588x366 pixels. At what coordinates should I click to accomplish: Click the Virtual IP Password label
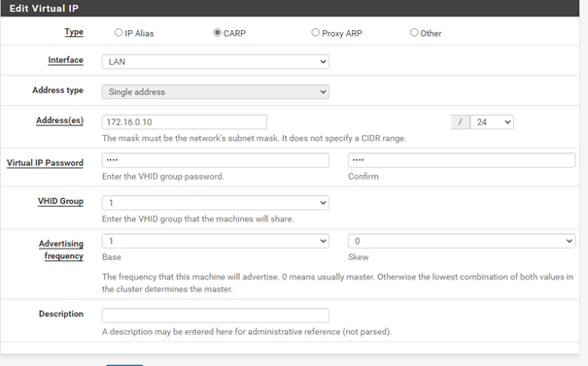(x=45, y=163)
